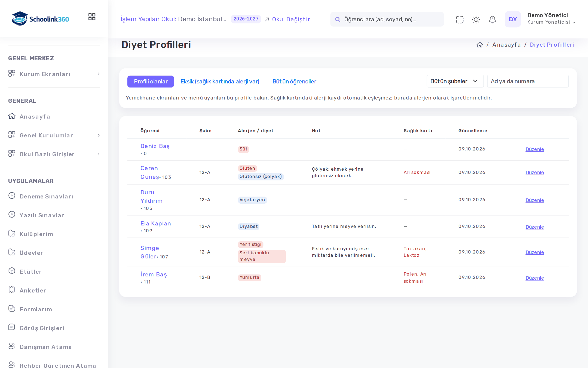Click the home icon in breadcrumb
The image size is (588, 368).
point(480,45)
